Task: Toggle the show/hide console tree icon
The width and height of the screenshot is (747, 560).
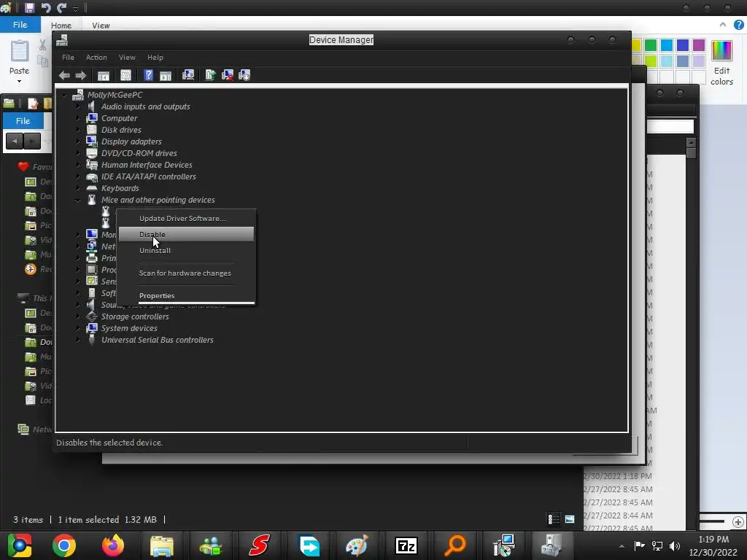Action: (104, 75)
